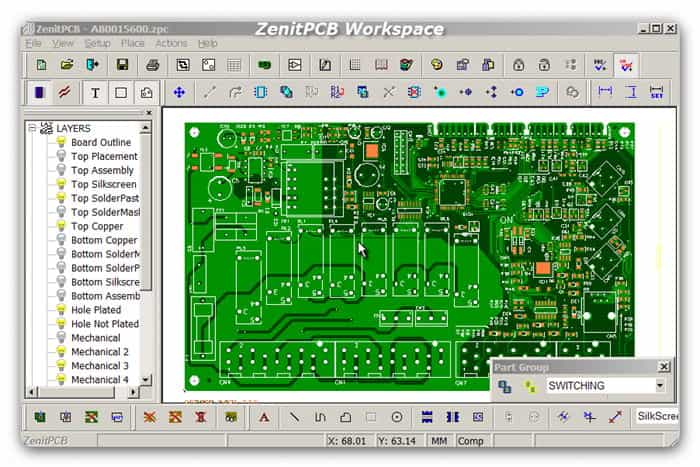
Task: Select the diagonal line draw tool in bottom toolbar
Action: 294,418
